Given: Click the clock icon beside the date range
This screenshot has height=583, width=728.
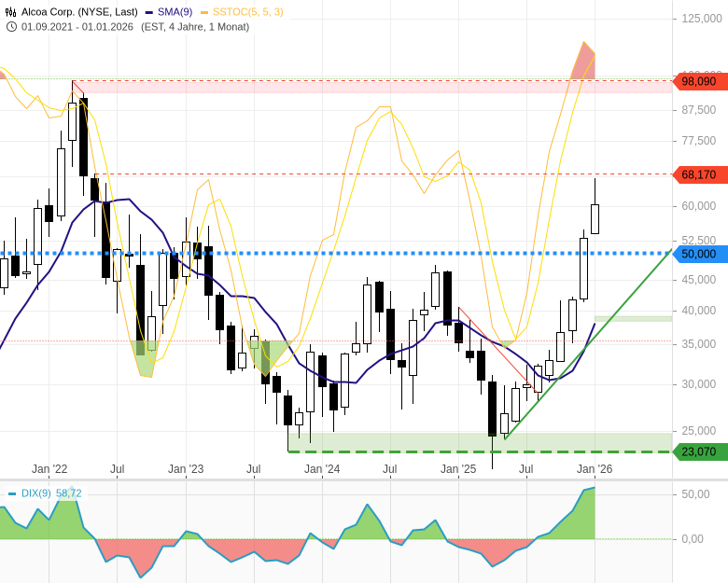Looking at the screenshot, I should tap(11, 26).
